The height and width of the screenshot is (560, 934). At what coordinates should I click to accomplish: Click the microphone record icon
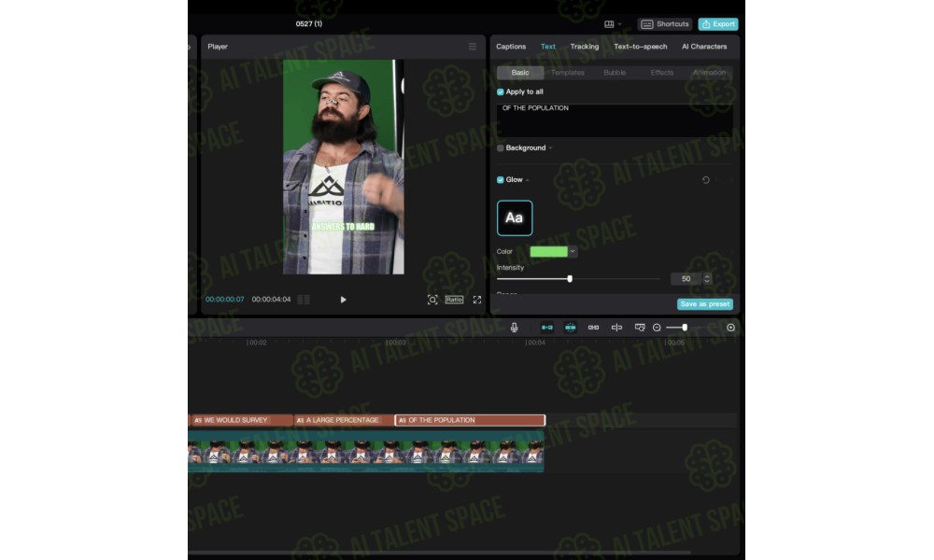[x=514, y=328]
